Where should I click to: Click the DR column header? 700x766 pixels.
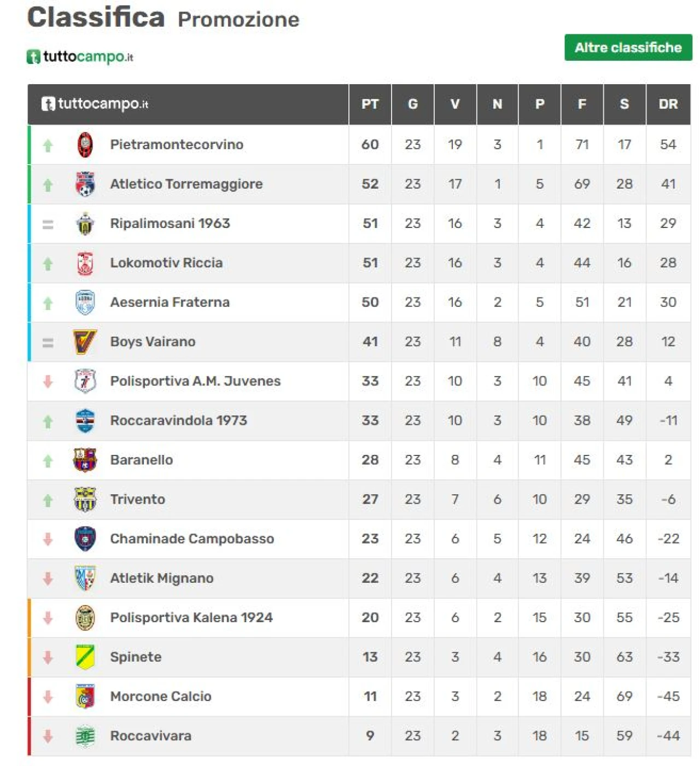tap(668, 104)
